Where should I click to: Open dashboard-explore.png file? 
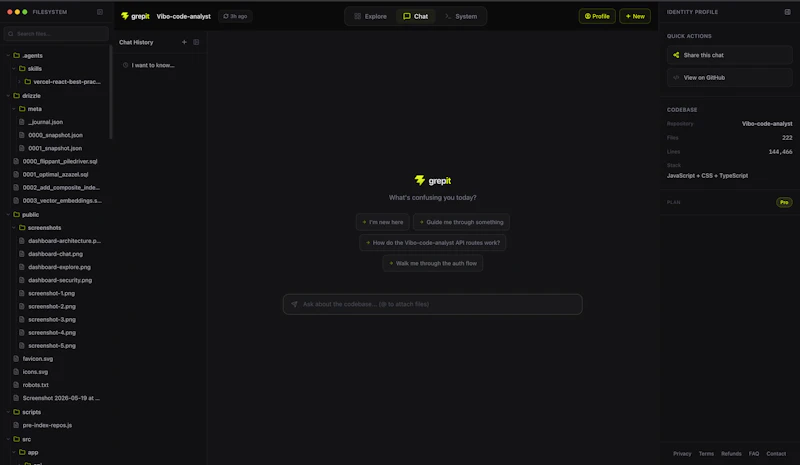(x=59, y=267)
